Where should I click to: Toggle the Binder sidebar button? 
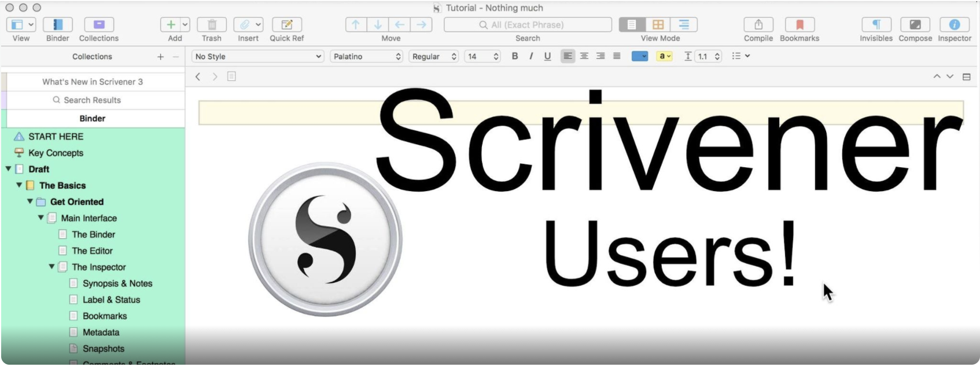[x=57, y=25]
